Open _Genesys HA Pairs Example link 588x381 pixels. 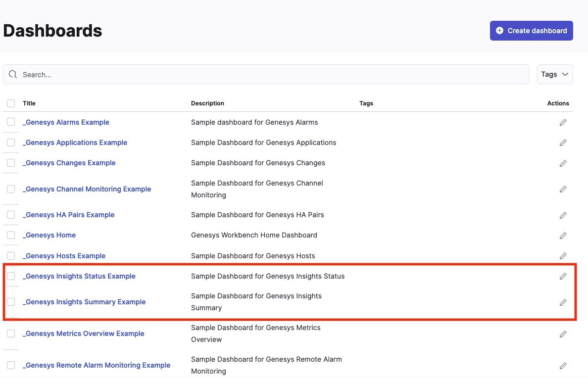[x=69, y=215]
